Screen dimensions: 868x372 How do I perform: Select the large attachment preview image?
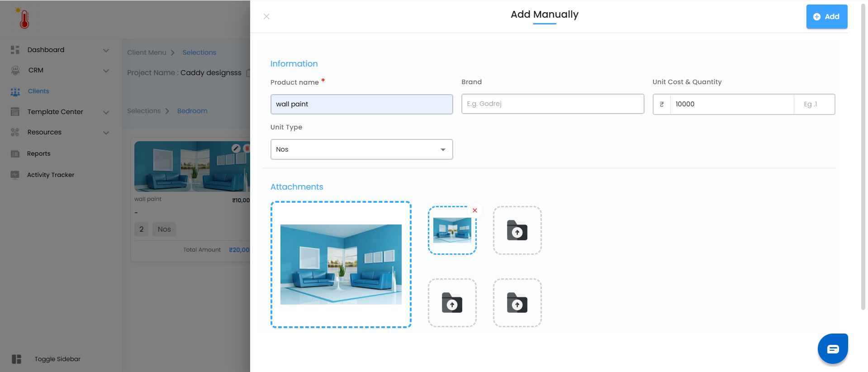[x=341, y=264]
